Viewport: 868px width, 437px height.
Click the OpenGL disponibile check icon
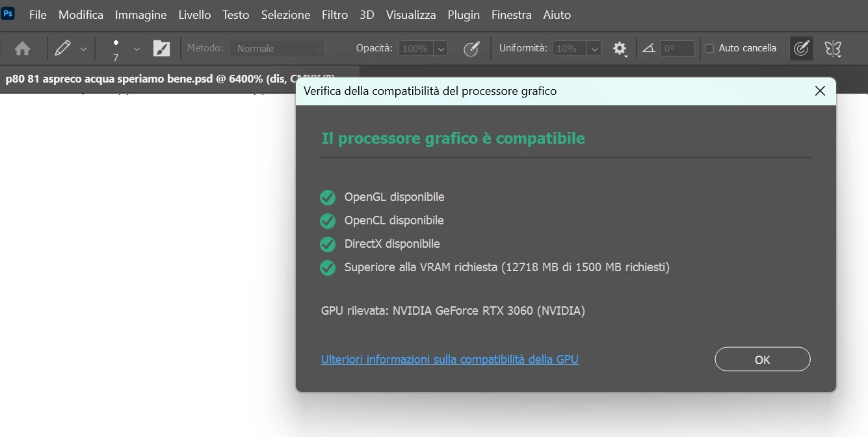(x=328, y=198)
